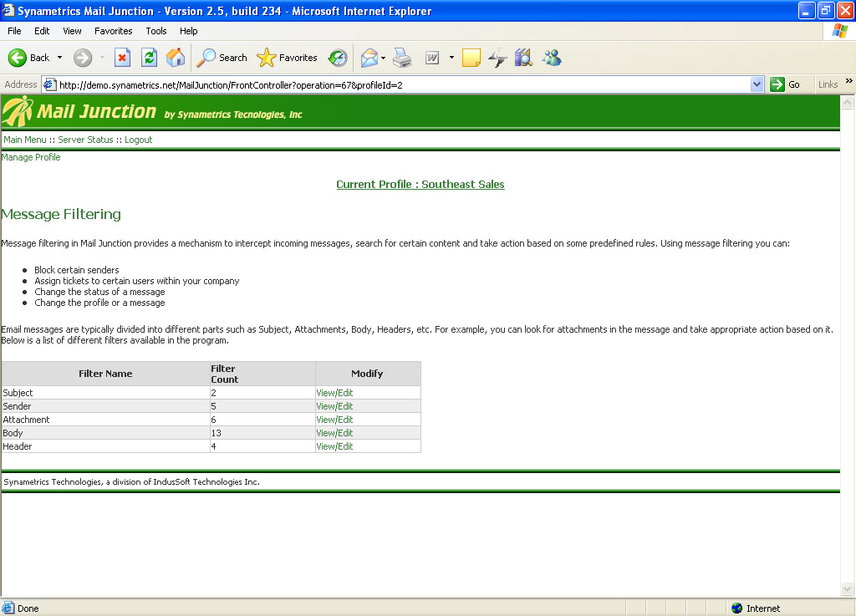Stop page loading with the red X icon
This screenshot has height=616, width=856.
click(122, 58)
